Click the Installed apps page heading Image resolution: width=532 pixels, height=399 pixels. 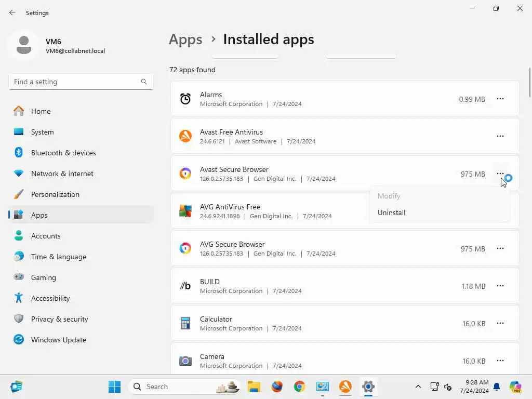[269, 39]
